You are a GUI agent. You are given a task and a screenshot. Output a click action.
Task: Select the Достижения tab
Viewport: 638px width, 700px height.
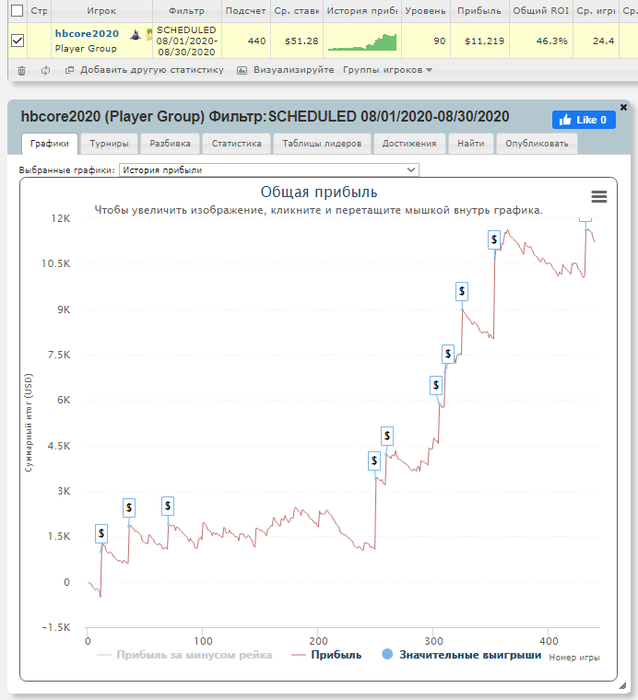click(409, 144)
